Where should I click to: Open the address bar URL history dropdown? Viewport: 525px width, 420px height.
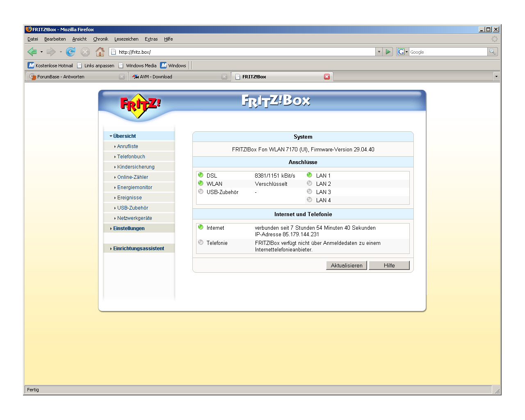point(379,52)
